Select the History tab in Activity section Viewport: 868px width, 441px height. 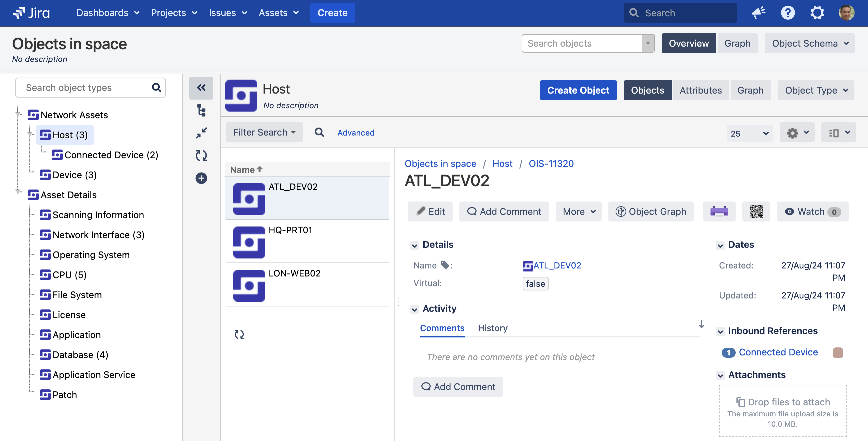[493, 328]
